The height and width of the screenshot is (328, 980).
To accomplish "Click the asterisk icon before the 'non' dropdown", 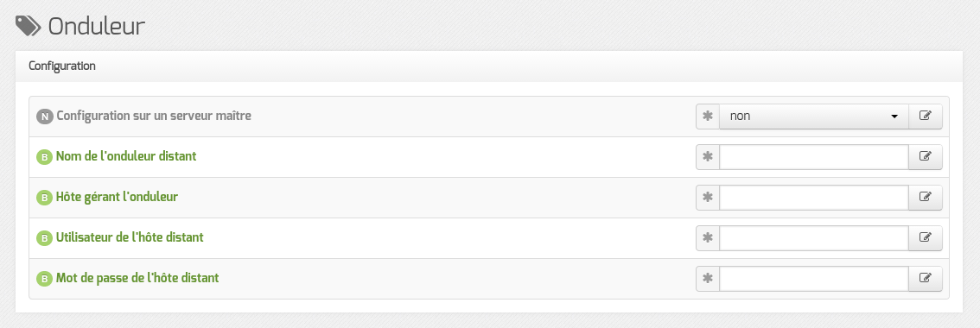I will (708, 117).
